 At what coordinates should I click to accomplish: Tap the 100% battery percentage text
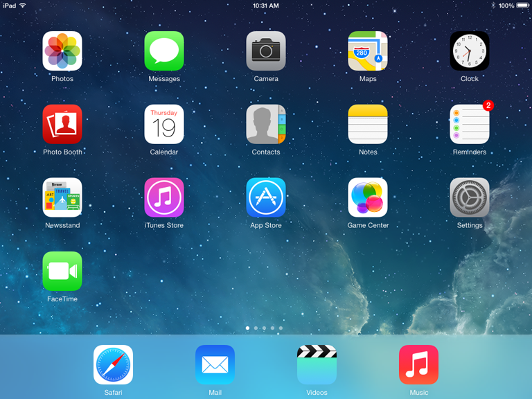[x=506, y=6]
